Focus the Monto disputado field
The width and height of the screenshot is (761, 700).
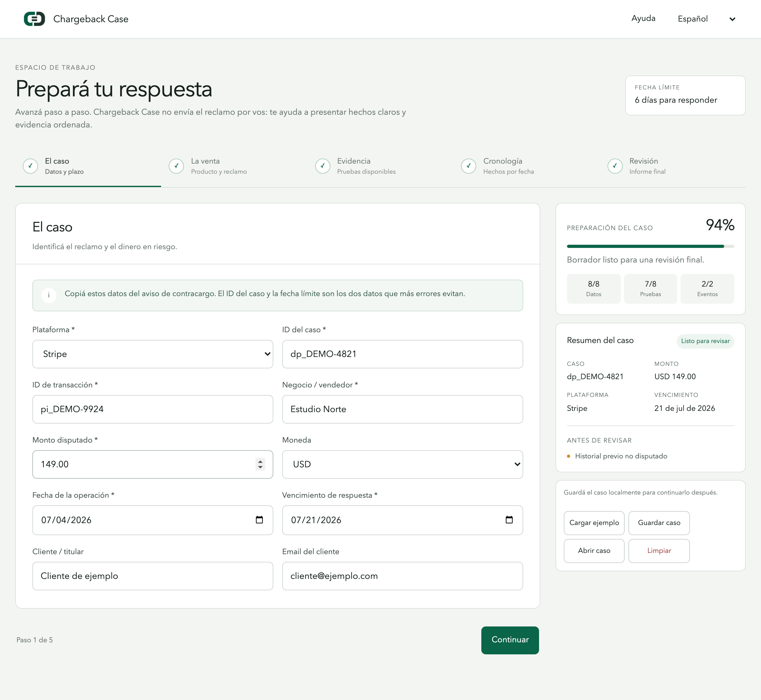point(153,464)
